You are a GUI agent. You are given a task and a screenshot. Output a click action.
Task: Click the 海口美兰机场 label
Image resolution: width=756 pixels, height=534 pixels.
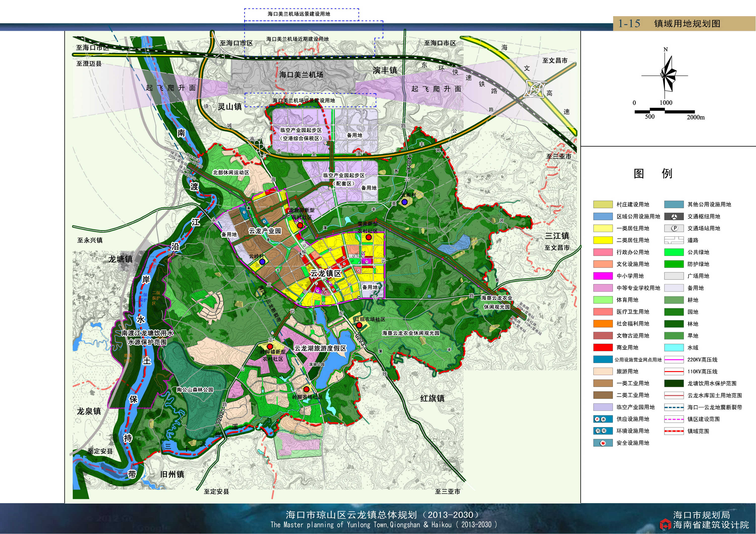pos(301,75)
